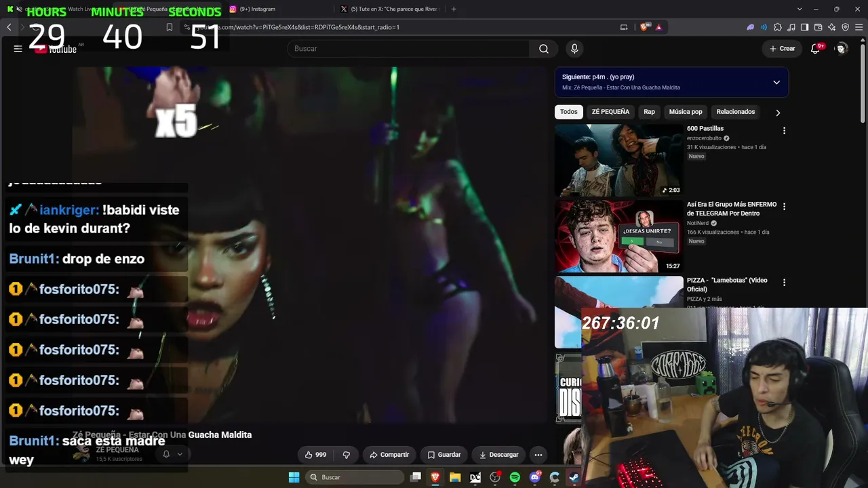Open options menu for Telegram group video
Viewport: 868px width, 488px height.
click(784, 206)
